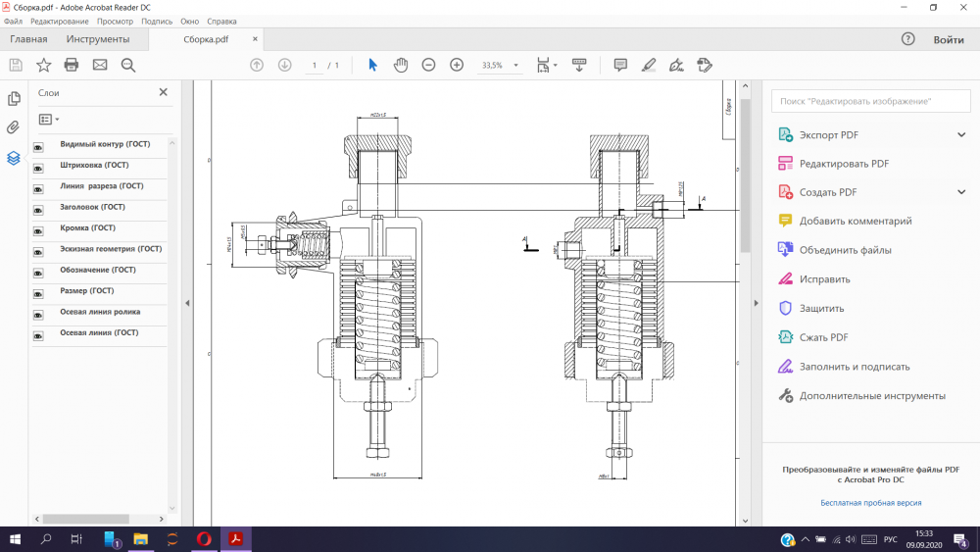Toggle visibility of Штриховка (ГОСТ) layer

(x=39, y=168)
